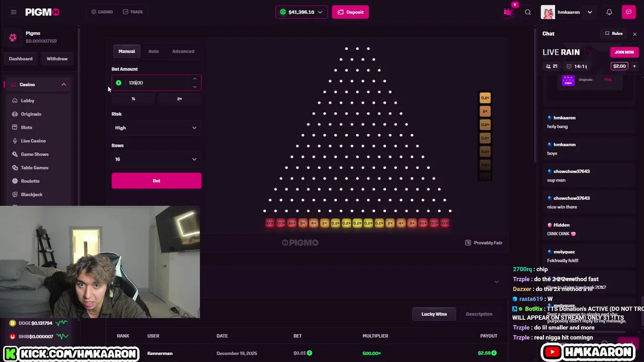Click the Pigmo token icon in sidebar
This screenshot has width=644, height=362.
[x=13, y=37]
